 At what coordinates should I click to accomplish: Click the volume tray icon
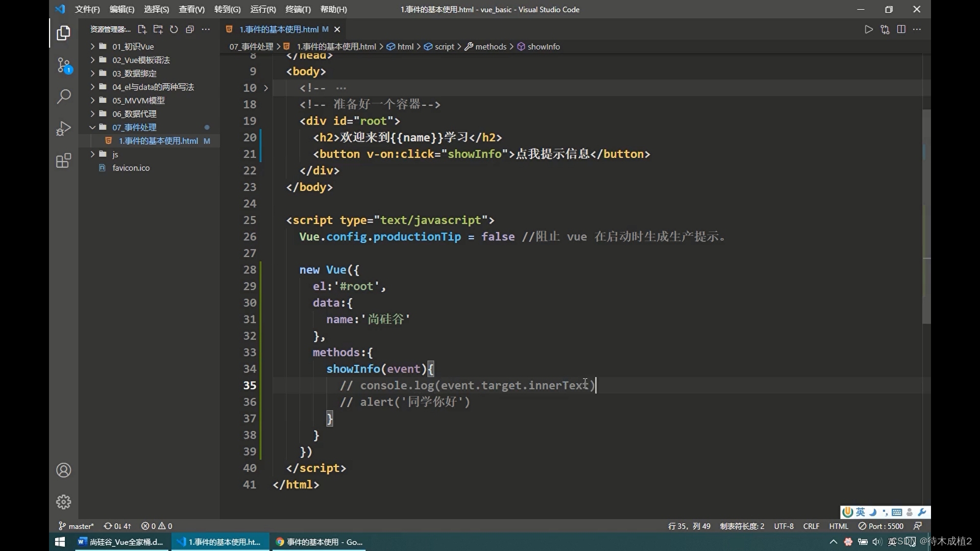click(877, 542)
